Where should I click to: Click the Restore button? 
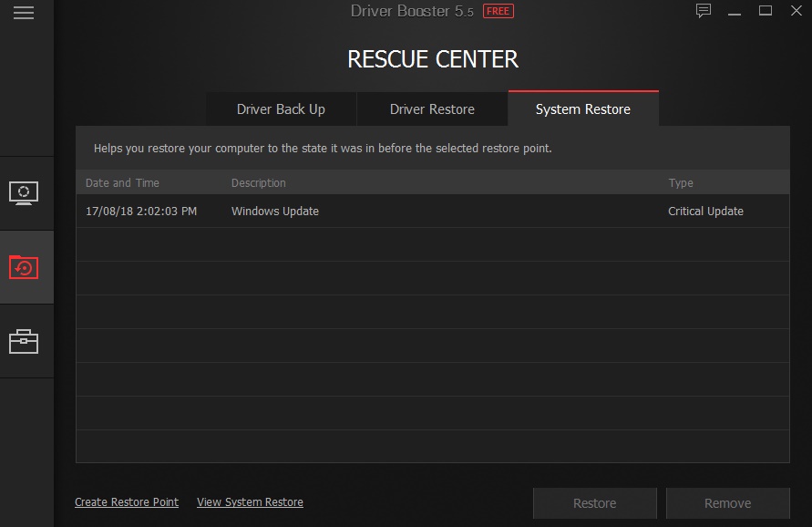click(594, 503)
